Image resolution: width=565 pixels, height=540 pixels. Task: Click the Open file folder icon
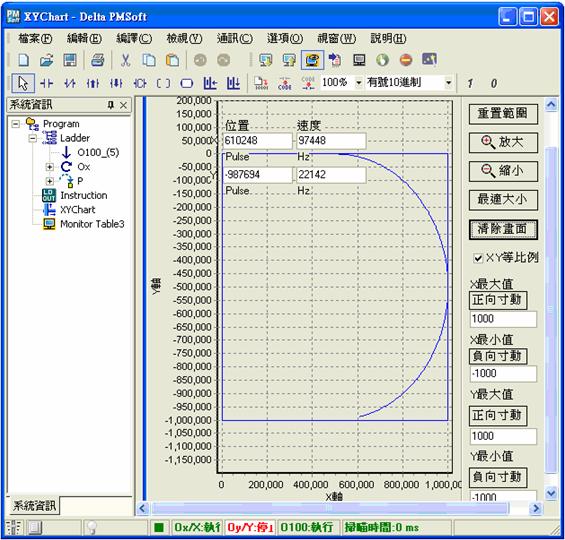[46, 60]
